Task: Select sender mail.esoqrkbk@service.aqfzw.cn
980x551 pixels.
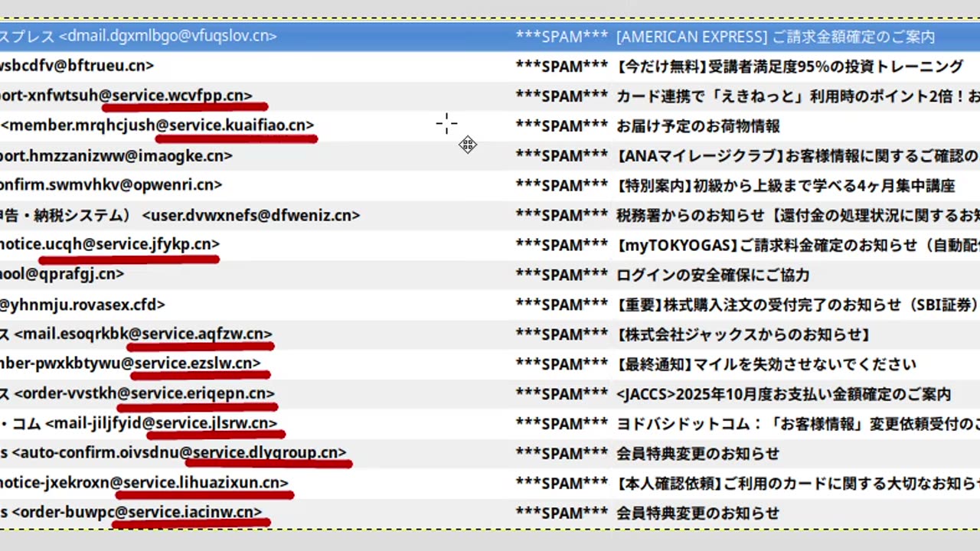Action: pyautogui.click(x=143, y=334)
